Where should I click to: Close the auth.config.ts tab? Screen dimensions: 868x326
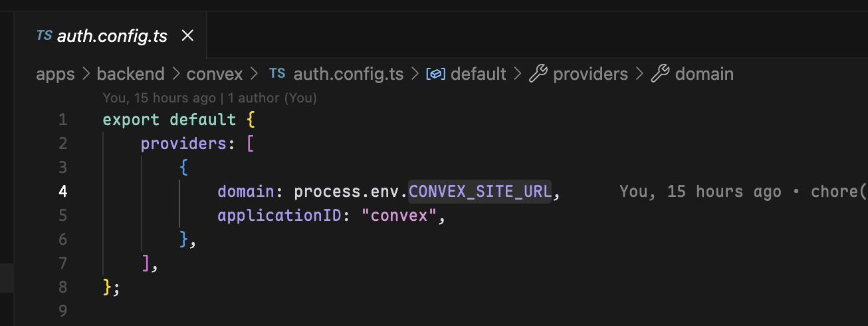pos(187,36)
